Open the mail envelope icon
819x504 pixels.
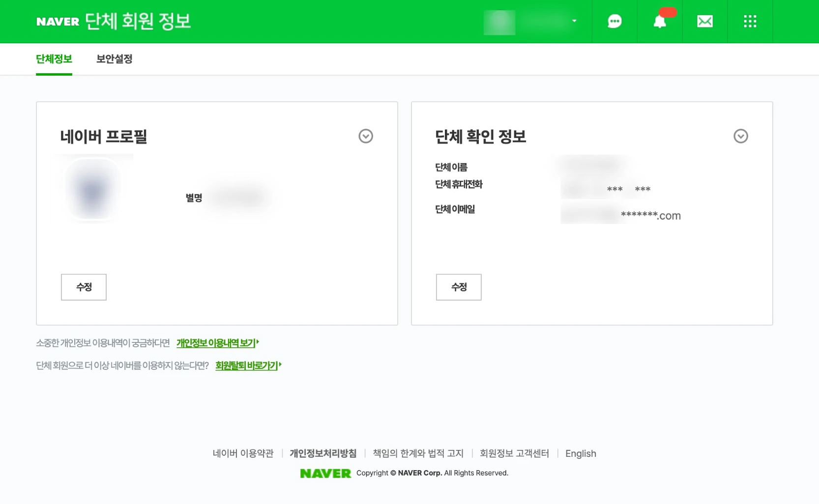coord(705,22)
